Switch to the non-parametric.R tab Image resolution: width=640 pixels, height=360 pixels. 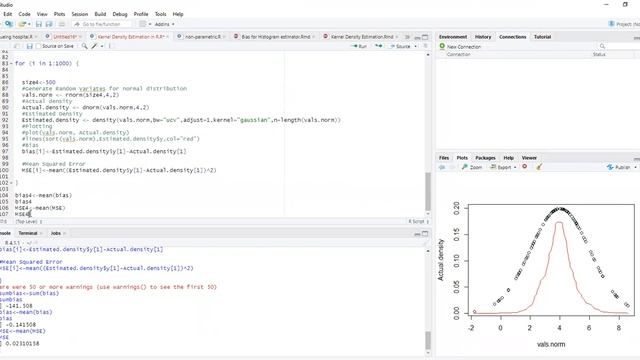[202, 37]
